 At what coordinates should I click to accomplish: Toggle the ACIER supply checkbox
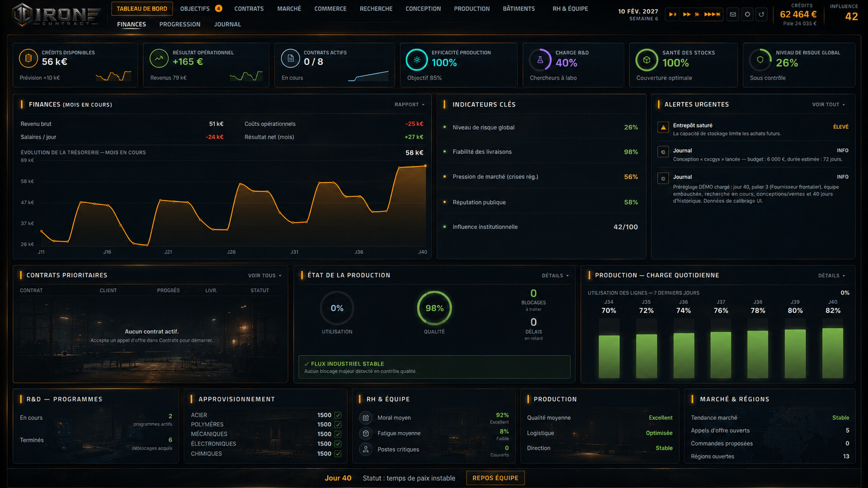[x=338, y=415]
